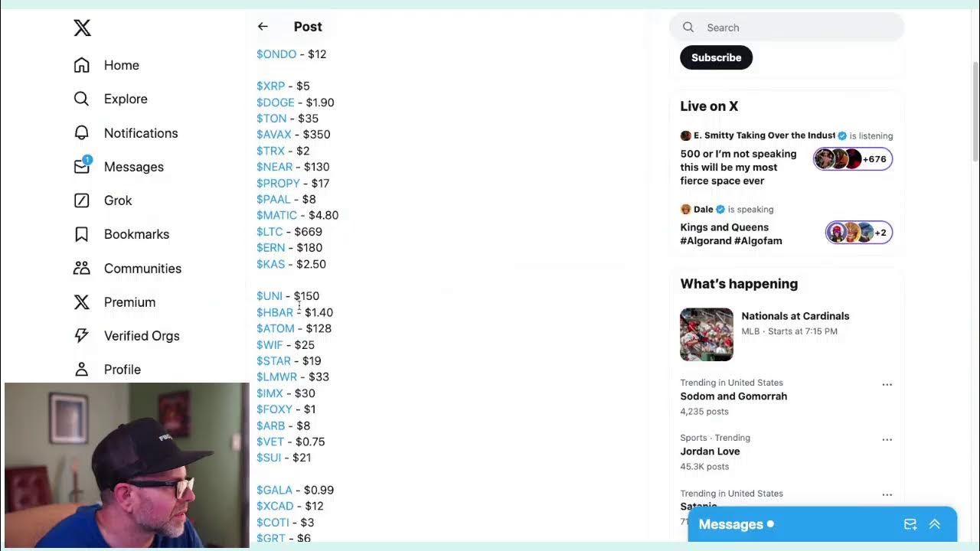The height and width of the screenshot is (551, 980).
Task: Click the X logo icon
Action: click(x=82, y=28)
